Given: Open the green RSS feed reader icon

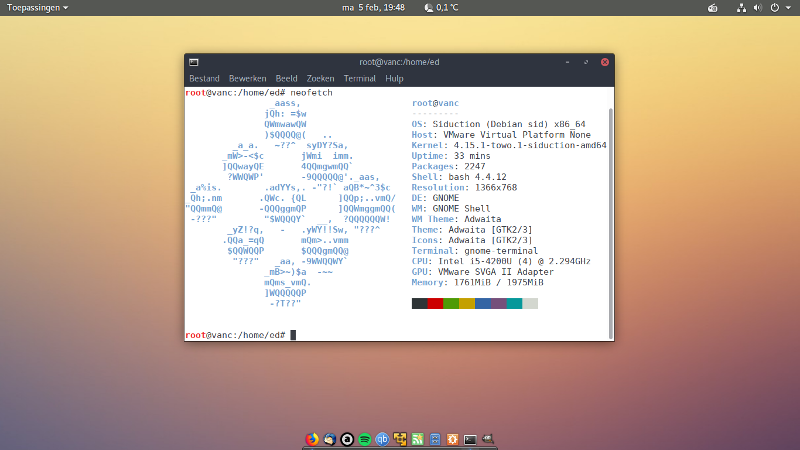Looking at the screenshot, I should coord(417,439).
